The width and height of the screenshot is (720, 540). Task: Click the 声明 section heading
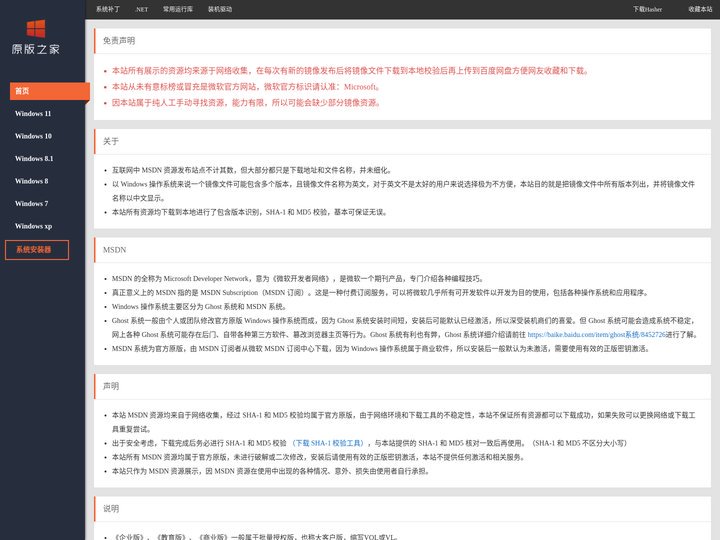point(111,386)
